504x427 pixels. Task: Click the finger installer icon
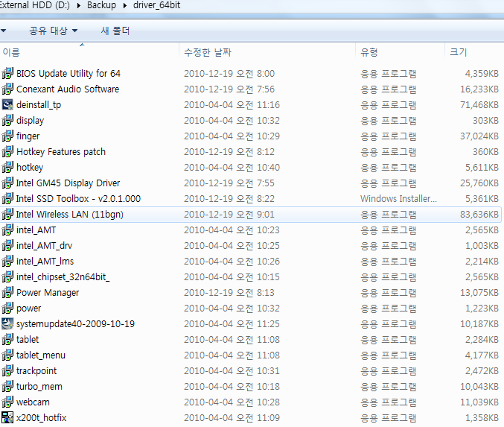7,136
